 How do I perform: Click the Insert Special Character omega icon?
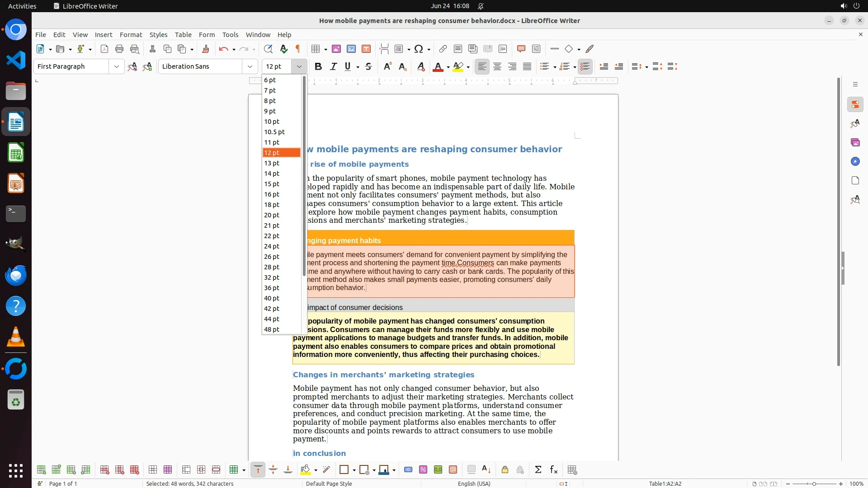(419, 49)
